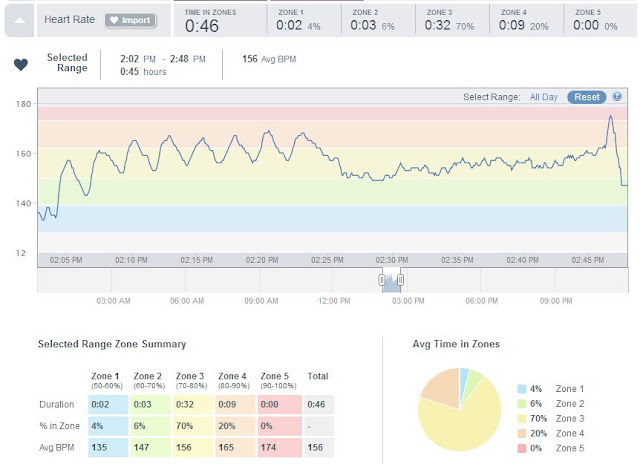Viewport: 640px width, 464px height.
Task: Click the 03:00 AM label on the day timeline
Action: pyautogui.click(x=113, y=301)
